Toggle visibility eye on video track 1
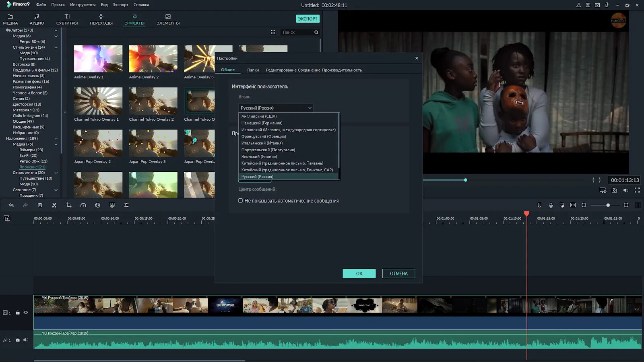Image resolution: width=644 pixels, height=362 pixels. 26,313
